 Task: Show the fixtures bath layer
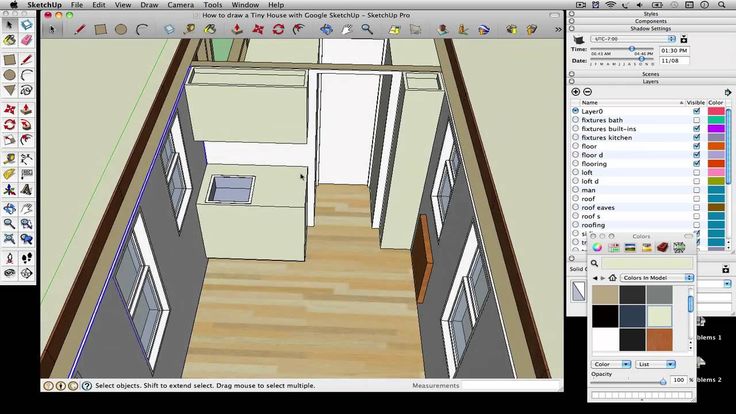pos(697,120)
